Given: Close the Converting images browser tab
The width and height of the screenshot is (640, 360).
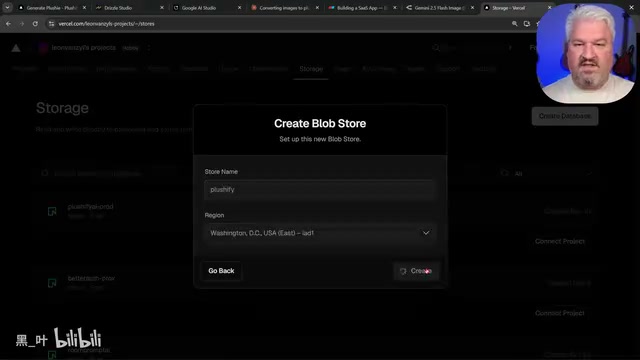Looking at the screenshot, I should point(317,8).
